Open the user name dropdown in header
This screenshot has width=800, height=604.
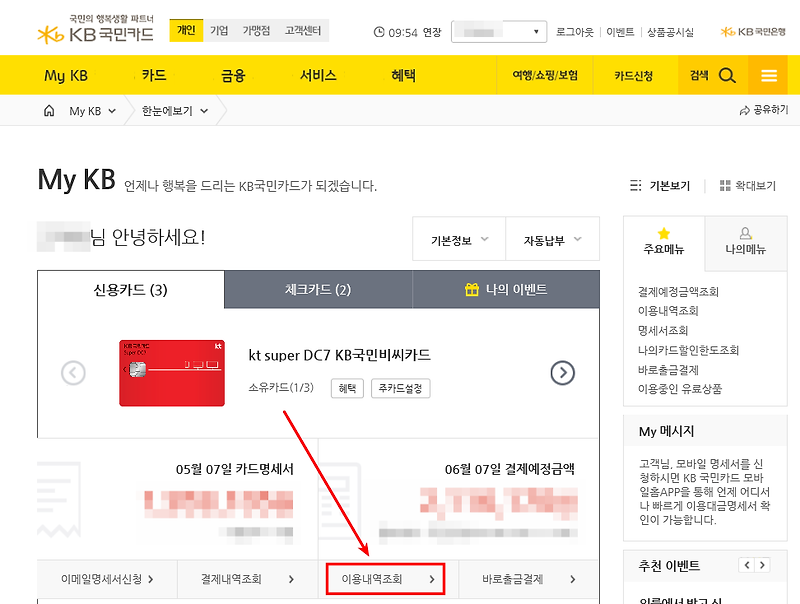pyautogui.click(x=499, y=32)
